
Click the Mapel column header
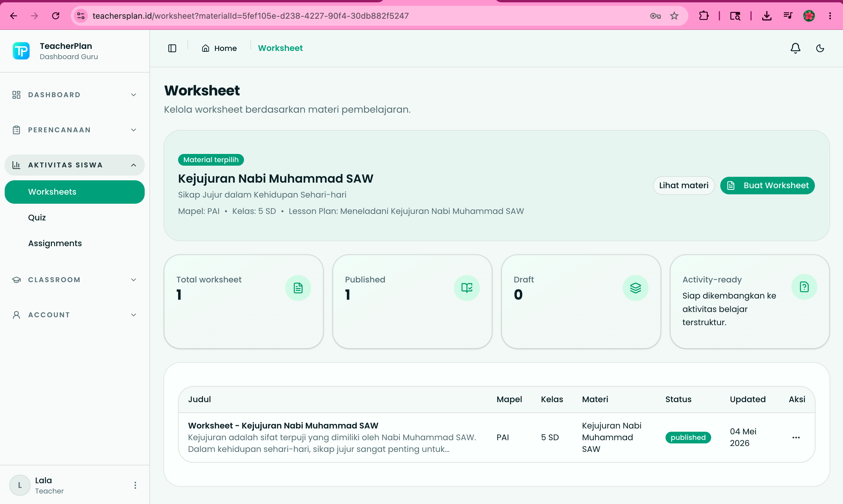(x=509, y=400)
